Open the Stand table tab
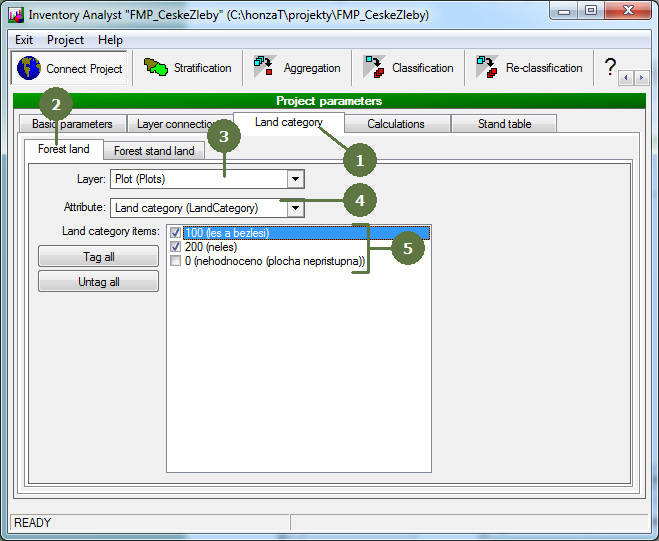The width and height of the screenshot is (659, 541). (504, 124)
